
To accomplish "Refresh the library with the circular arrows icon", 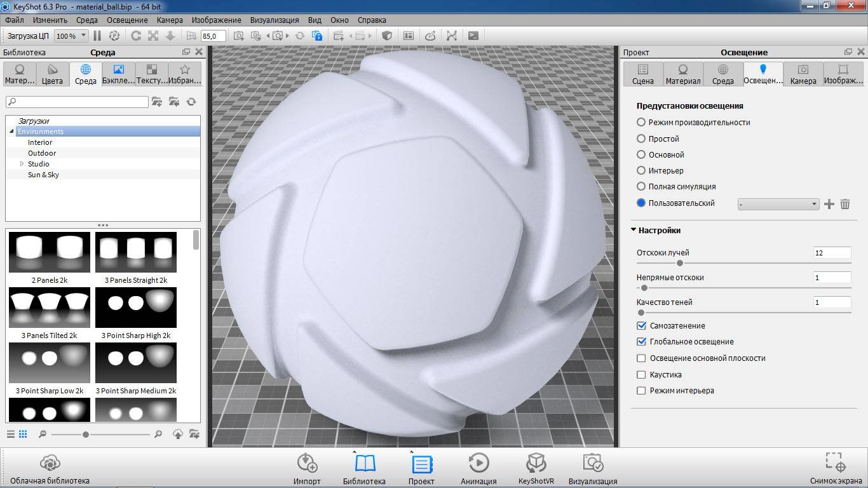I will tap(191, 102).
